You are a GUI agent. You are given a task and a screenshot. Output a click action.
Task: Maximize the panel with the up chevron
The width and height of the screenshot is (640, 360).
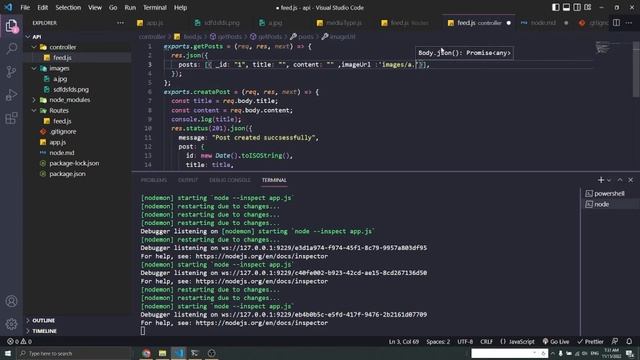620,180
